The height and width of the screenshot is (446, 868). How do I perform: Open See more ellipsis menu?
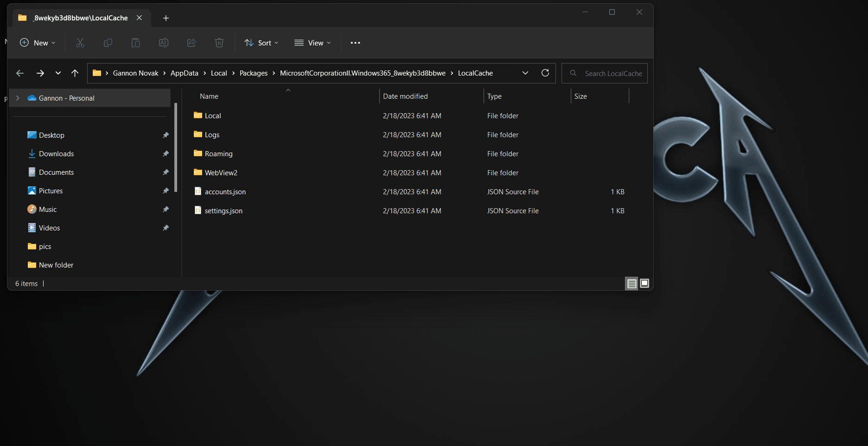click(355, 43)
